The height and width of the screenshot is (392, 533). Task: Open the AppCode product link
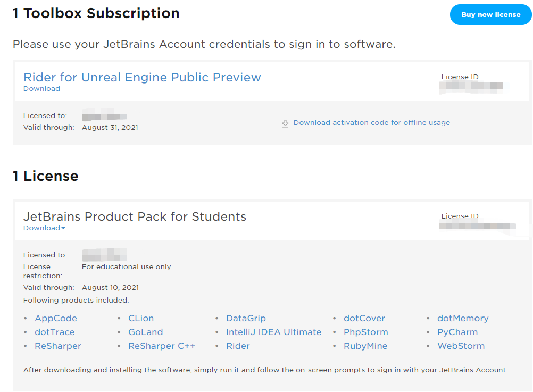[56, 318]
